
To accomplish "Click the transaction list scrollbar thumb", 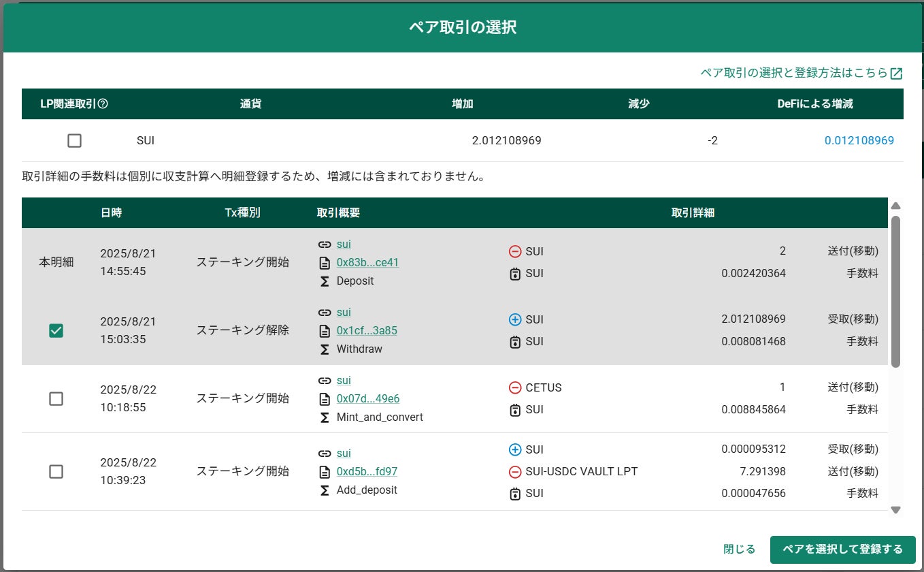I will (x=895, y=292).
